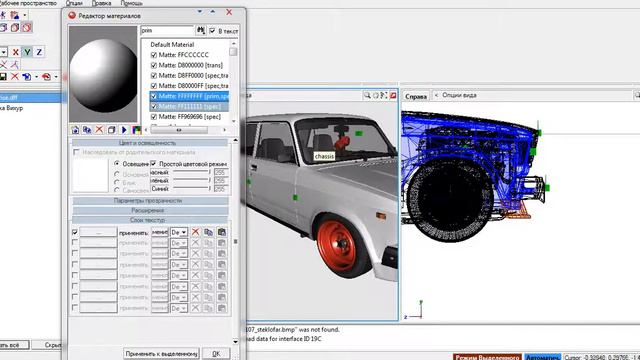Click the middle cube mode icon in the left toolbar
Viewport: 640px width, 360px height.
tap(15, 27)
